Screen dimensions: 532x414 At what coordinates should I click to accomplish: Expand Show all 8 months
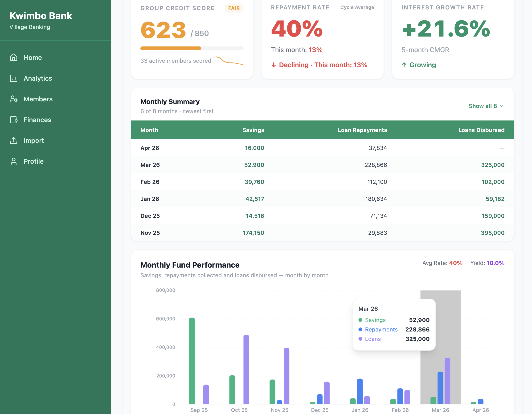[486, 106]
